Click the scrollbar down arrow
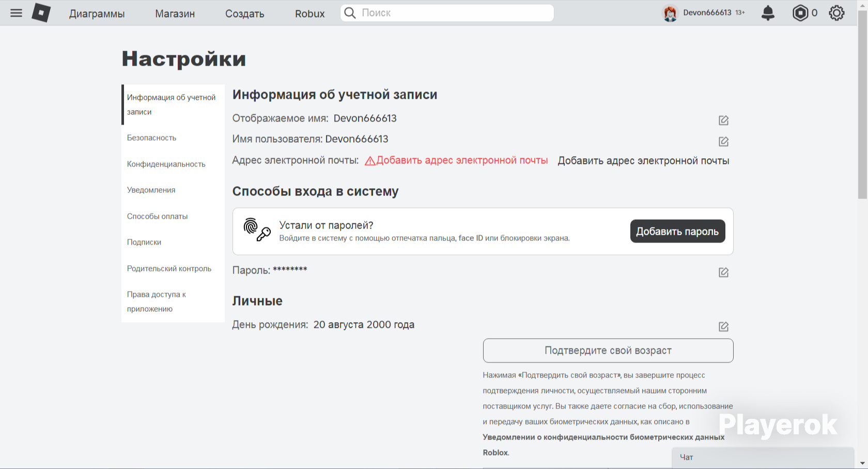Viewport: 868px width, 469px height. tap(862, 463)
